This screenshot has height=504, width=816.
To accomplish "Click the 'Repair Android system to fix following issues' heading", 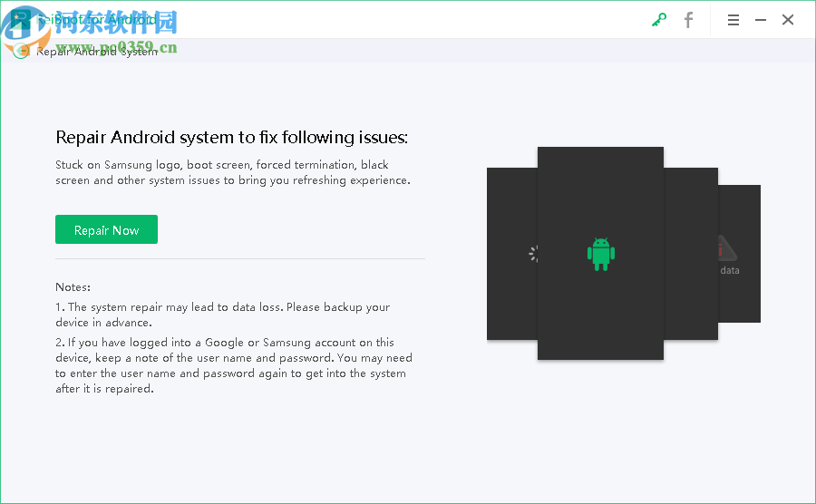I will (231, 137).
